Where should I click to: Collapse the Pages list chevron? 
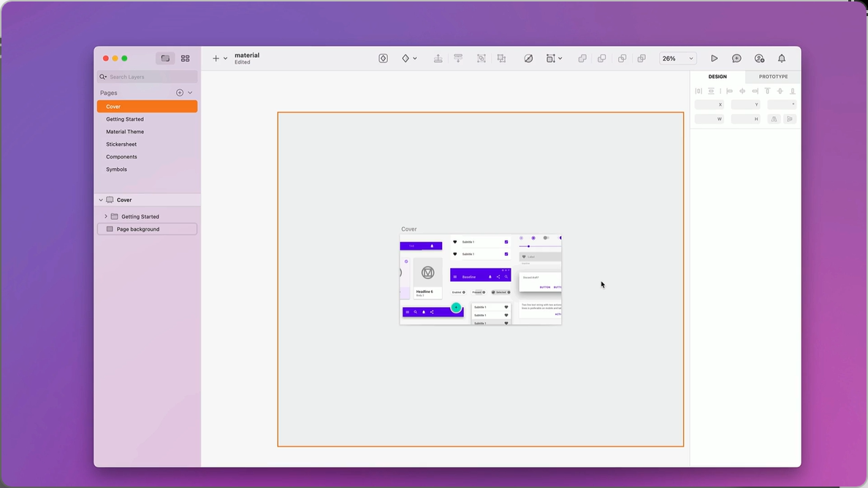190,93
